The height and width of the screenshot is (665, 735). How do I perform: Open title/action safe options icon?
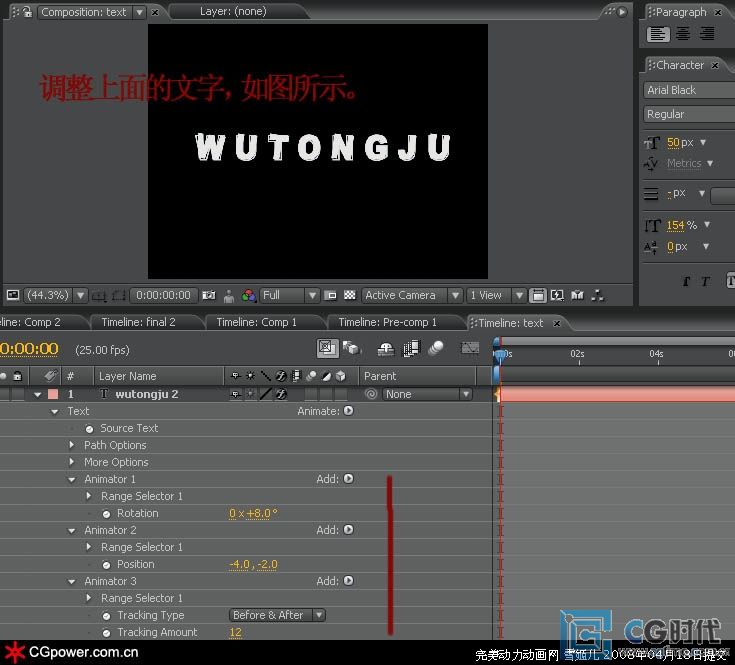[x=99, y=296]
